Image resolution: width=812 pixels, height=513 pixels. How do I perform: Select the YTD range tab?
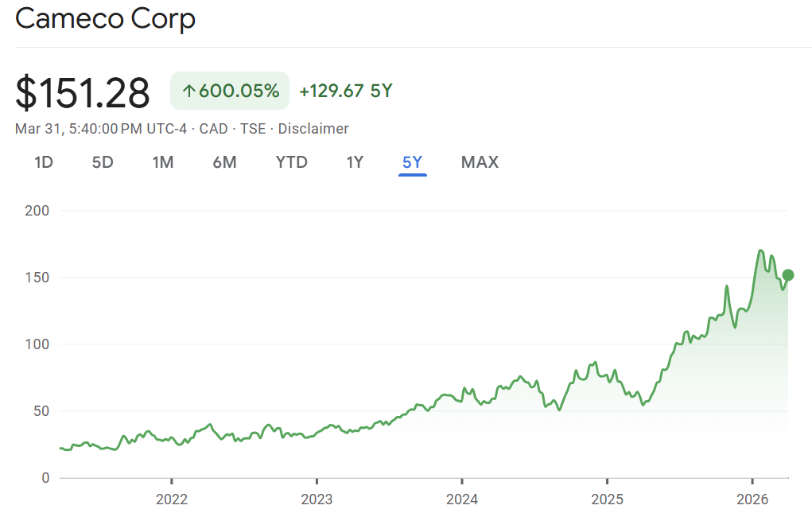click(291, 162)
